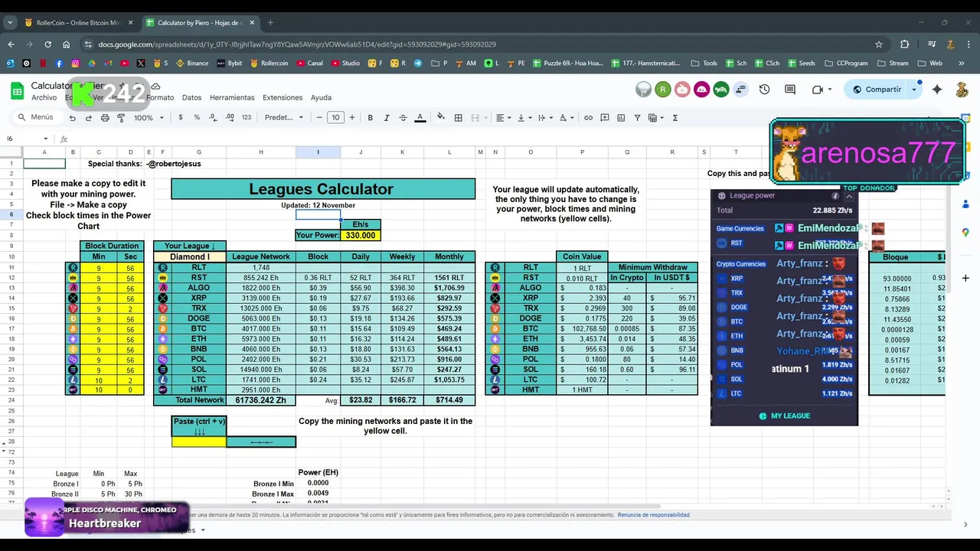
Task: Click the print icon in the toolbar
Action: 105,118
